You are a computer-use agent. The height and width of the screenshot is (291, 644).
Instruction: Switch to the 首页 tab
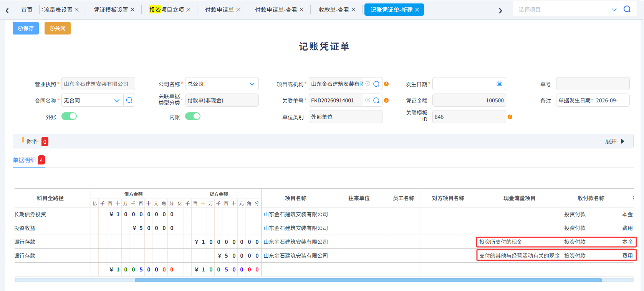pos(27,10)
